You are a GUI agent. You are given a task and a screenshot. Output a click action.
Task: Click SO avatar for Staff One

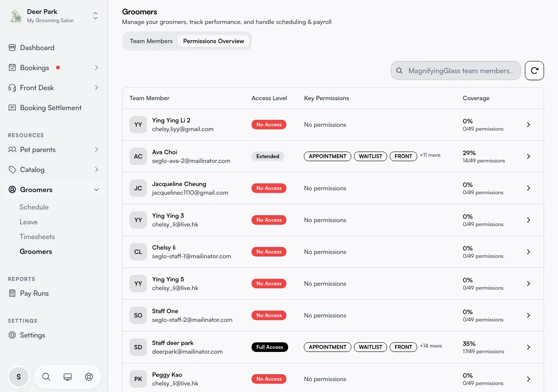(x=138, y=315)
